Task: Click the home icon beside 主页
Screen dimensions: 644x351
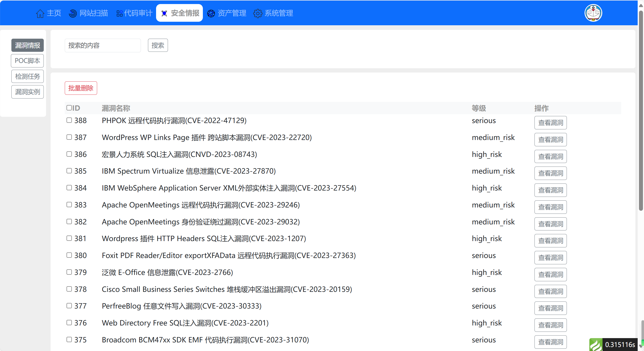Action: 40,13
